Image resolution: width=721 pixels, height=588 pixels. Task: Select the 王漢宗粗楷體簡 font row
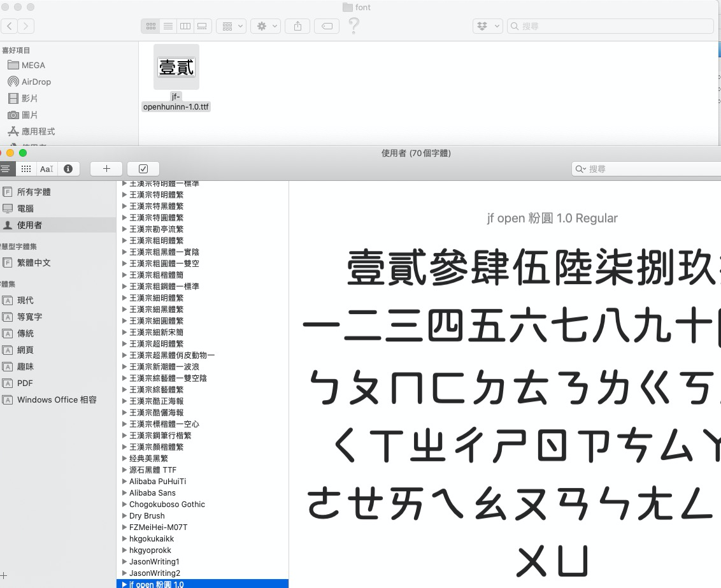tap(203, 275)
